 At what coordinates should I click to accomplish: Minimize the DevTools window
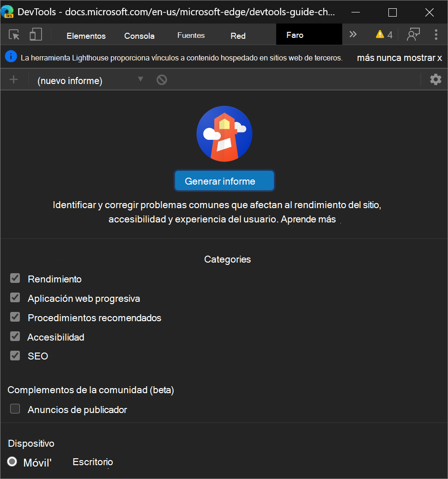356,12
